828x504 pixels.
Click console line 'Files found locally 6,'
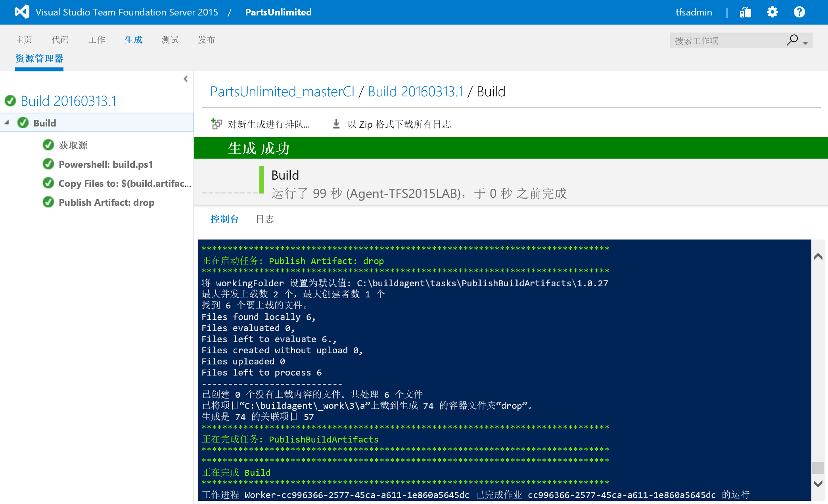click(x=259, y=317)
